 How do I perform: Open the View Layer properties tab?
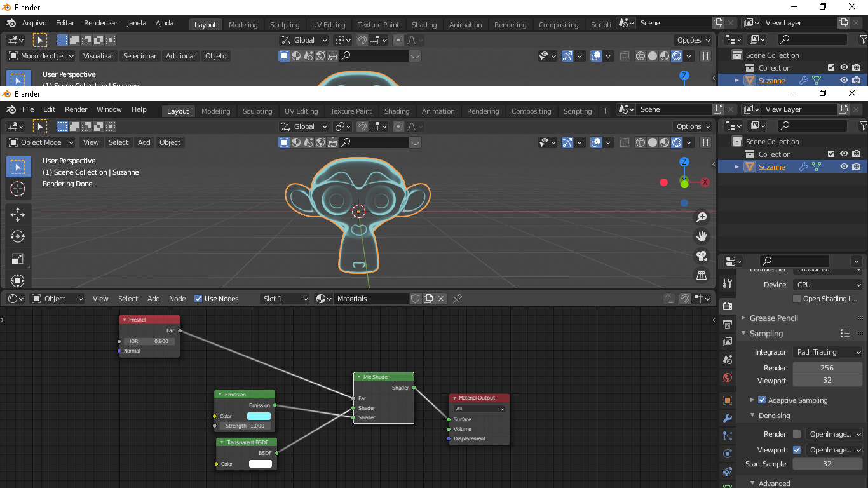[728, 342]
